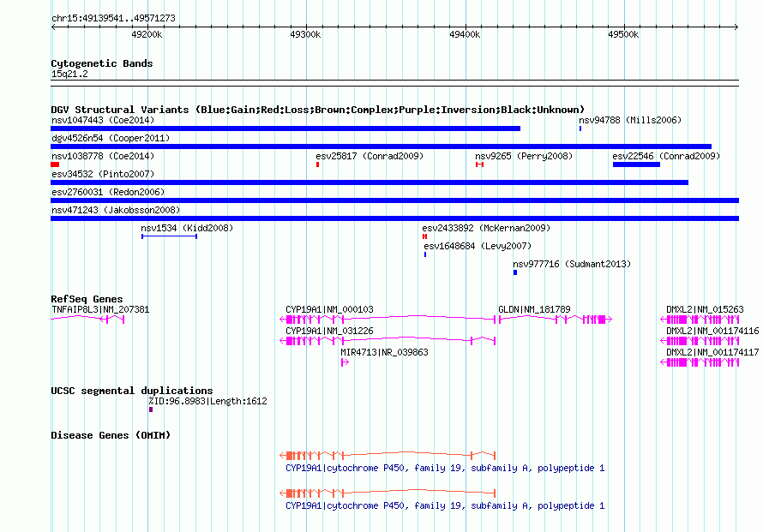Click the 49300k ruler tick label
This screenshot has height=532, width=763.
(305, 34)
